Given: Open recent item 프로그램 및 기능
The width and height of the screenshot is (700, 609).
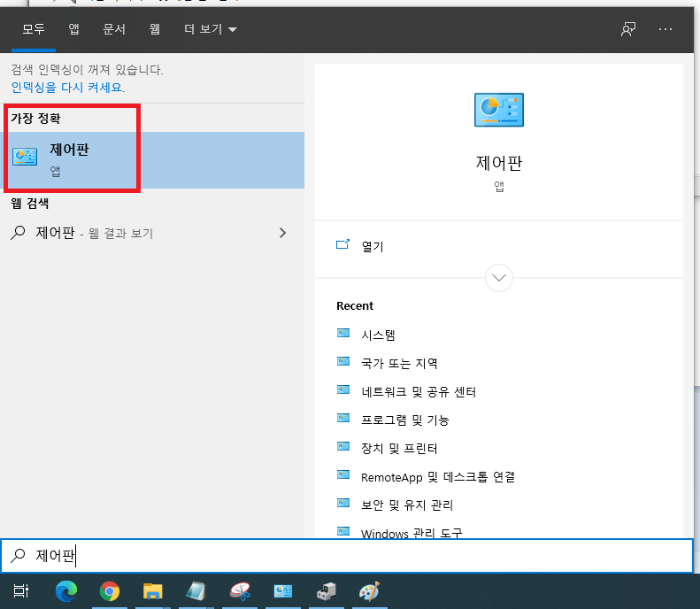Looking at the screenshot, I should 405,420.
